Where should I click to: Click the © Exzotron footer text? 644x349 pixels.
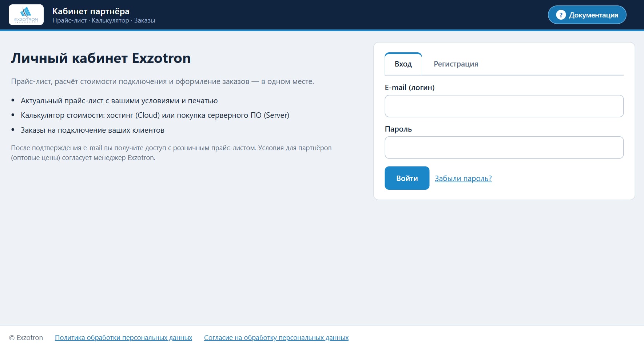tap(26, 338)
